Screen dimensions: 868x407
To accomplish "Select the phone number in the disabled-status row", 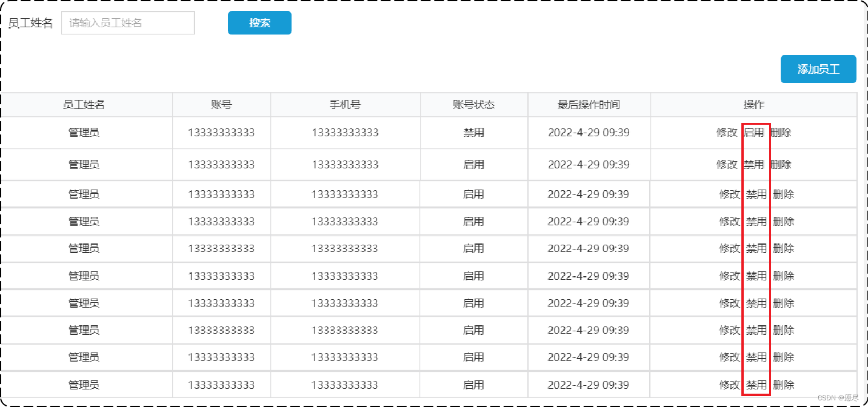I will click(x=346, y=132).
